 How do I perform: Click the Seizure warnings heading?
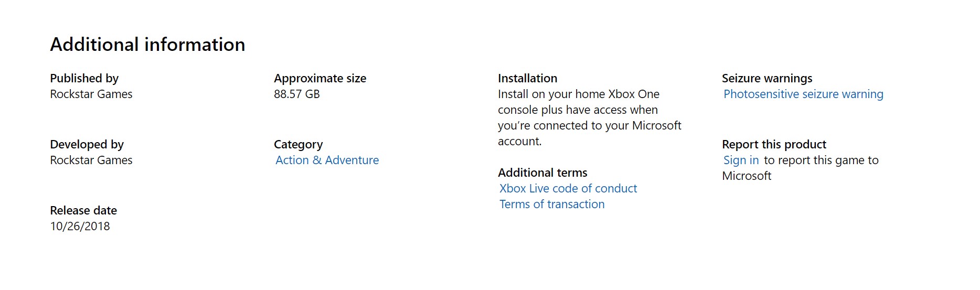click(x=767, y=79)
